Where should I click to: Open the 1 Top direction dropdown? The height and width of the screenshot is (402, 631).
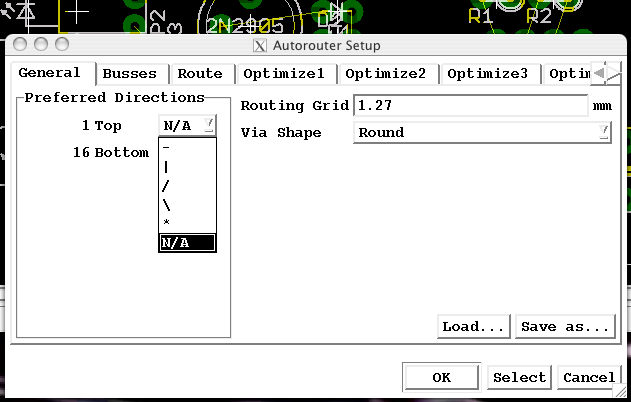[188, 126]
